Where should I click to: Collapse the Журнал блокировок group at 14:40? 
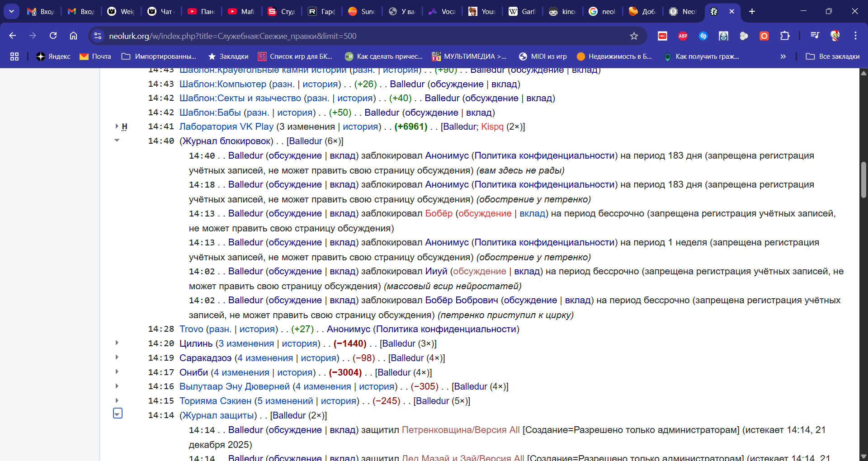(117, 141)
